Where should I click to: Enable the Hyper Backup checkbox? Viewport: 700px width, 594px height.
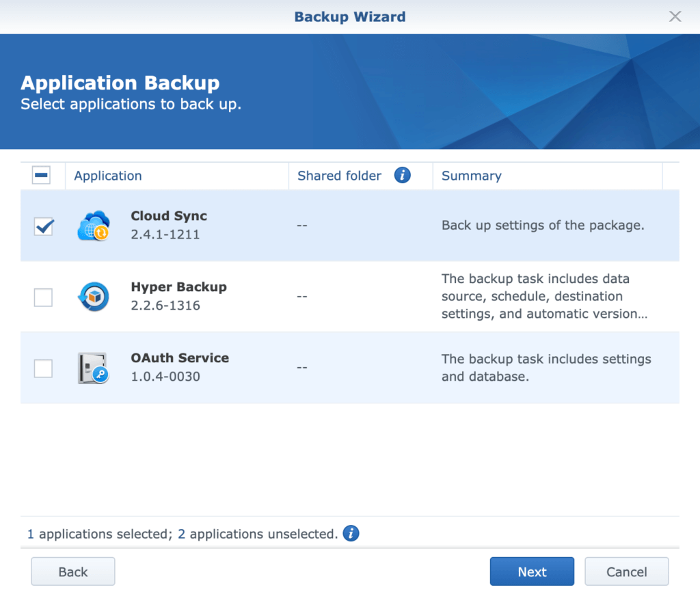pos(43,297)
